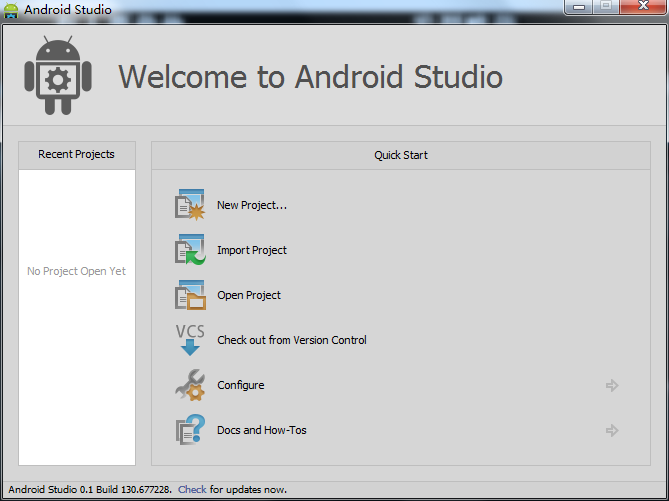Choose the Import Project text entry
Viewport: 669px width, 501px height.
pos(252,250)
